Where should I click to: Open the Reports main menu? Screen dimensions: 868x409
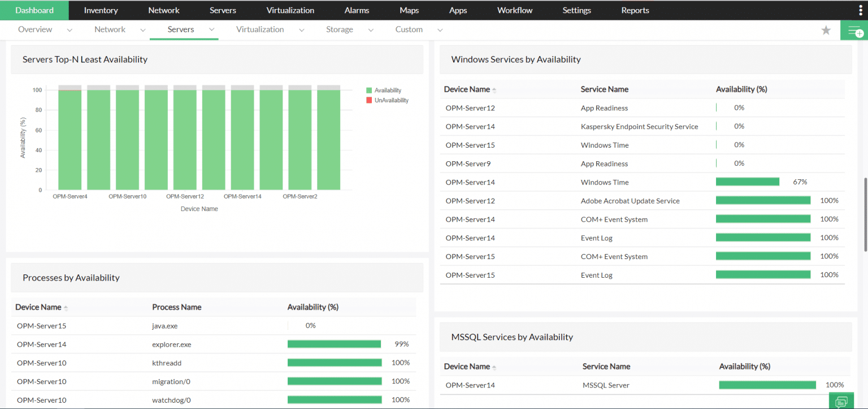635,10
